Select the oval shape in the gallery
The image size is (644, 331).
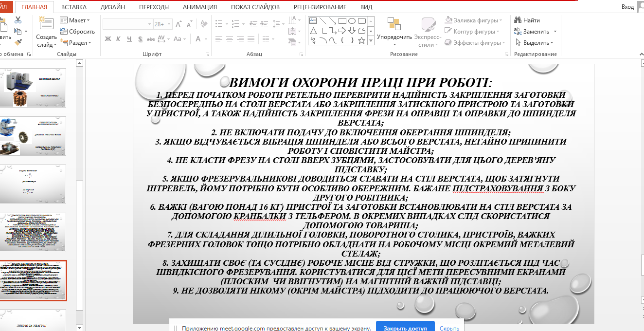click(352, 21)
